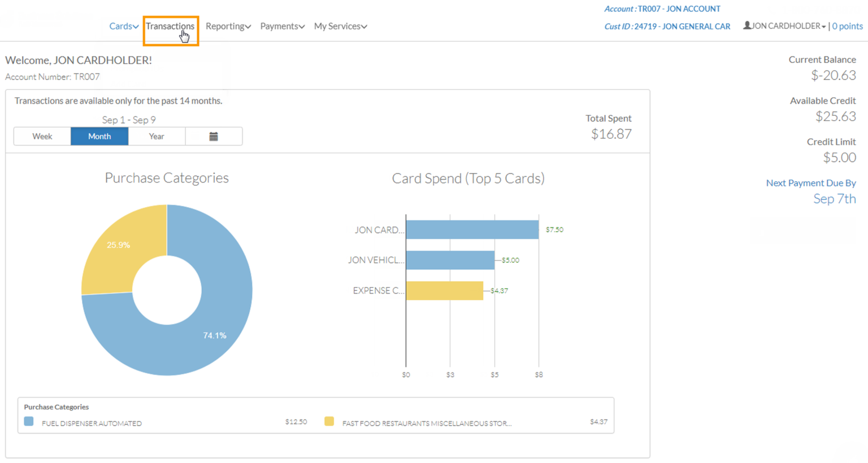Click the 0 points rewards link

[847, 26]
